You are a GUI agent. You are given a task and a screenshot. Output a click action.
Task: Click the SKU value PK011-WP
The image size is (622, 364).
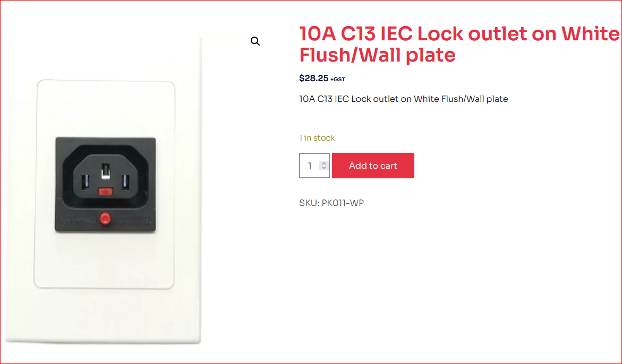(343, 203)
